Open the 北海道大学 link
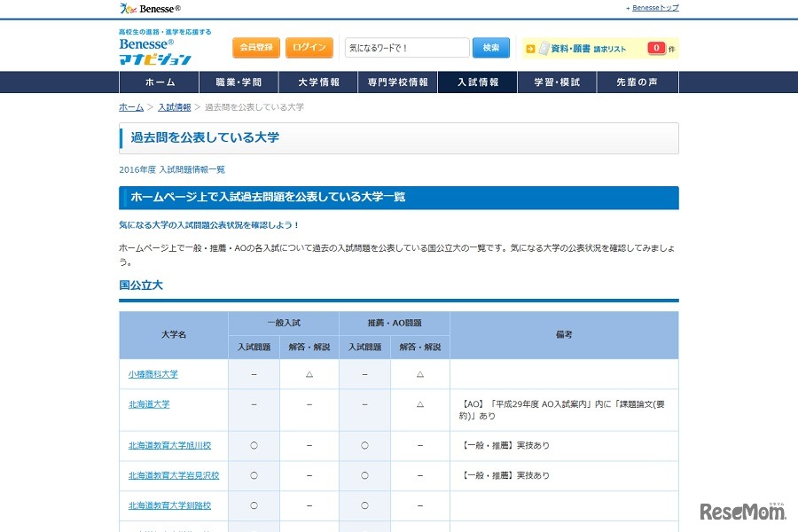 pos(148,404)
